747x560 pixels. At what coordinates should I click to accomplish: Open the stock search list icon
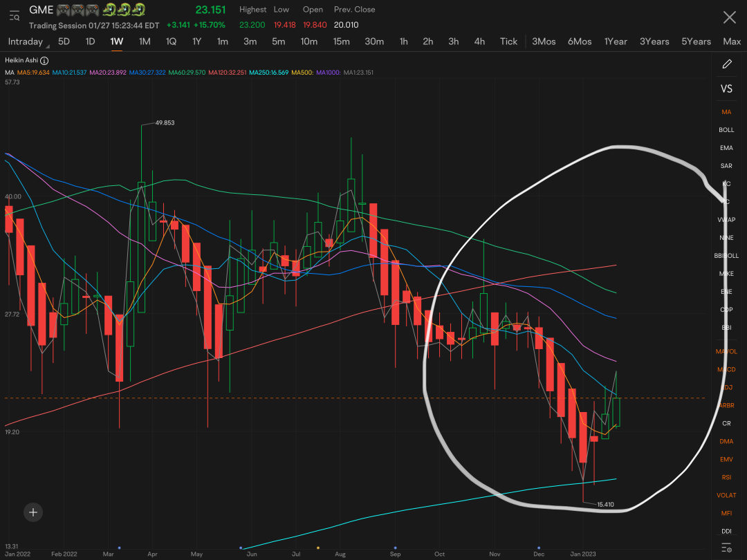pos(15,16)
